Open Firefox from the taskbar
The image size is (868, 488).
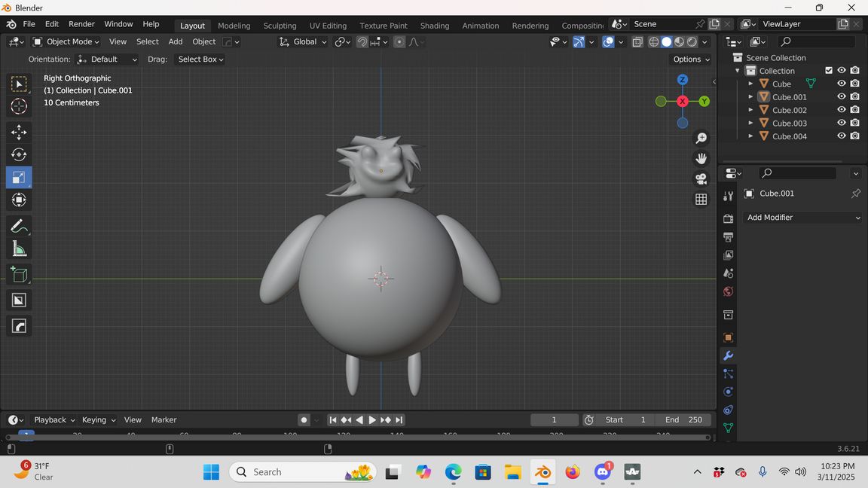coord(573,472)
